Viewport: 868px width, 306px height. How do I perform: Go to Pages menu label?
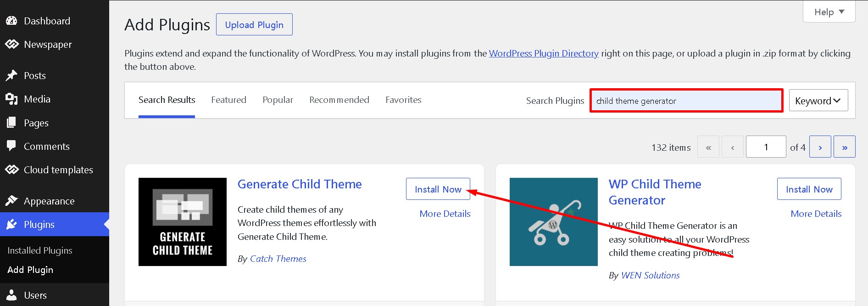[36, 123]
